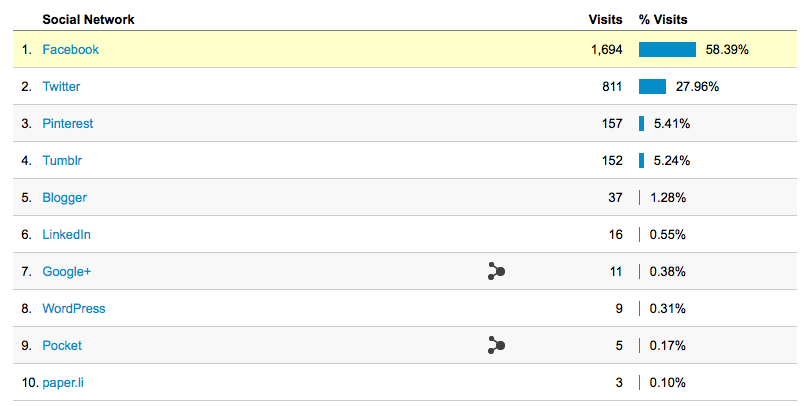Open the Tumblr network report

tap(62, 160)
